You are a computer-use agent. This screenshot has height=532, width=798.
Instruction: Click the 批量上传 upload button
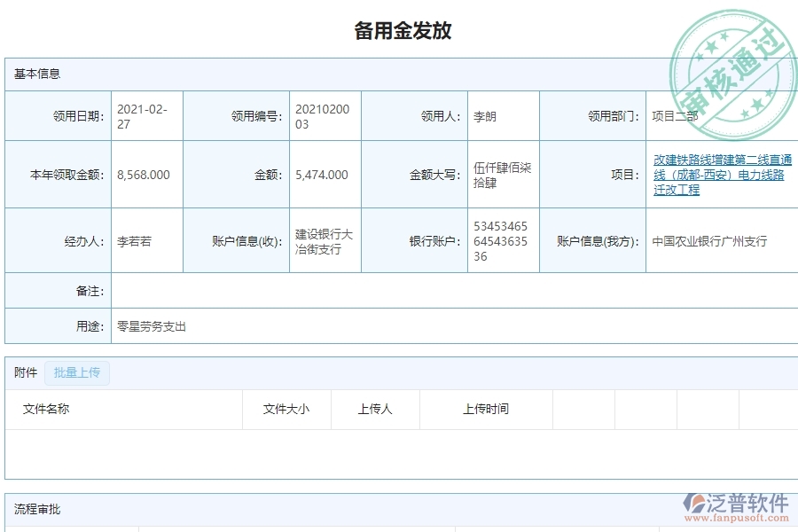(x=76, y=372)
